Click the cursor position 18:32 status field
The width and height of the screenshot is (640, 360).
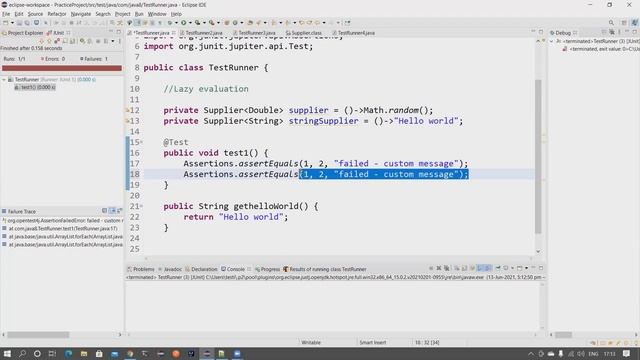pos(427,343)
